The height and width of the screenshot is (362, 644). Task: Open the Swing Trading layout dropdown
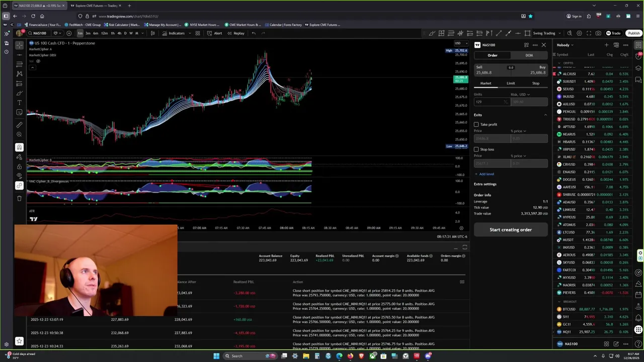546,33
